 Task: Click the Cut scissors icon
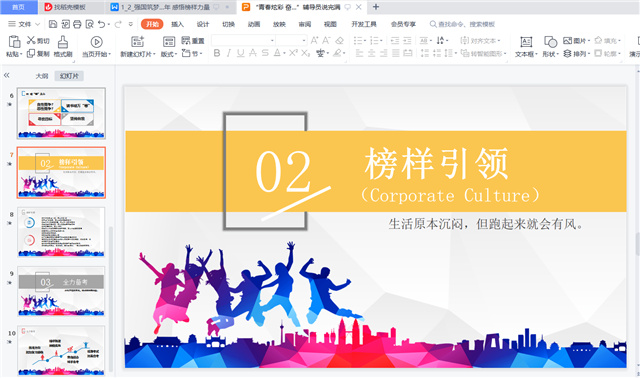pos(31,40)
